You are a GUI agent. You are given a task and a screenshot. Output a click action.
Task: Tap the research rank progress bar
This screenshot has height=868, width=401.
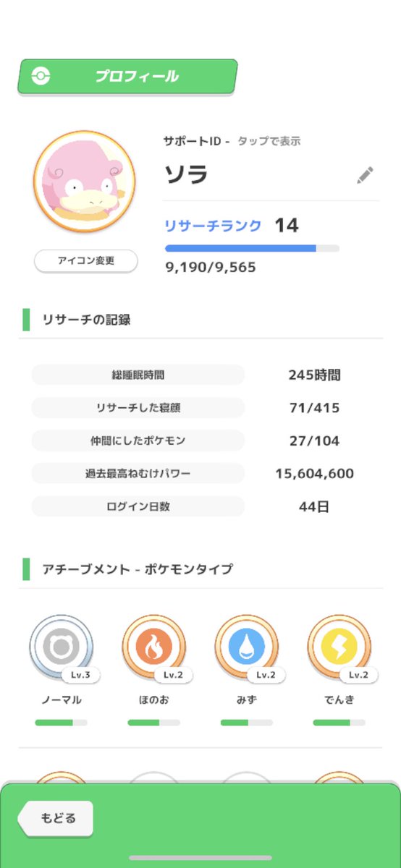point(252,248)
